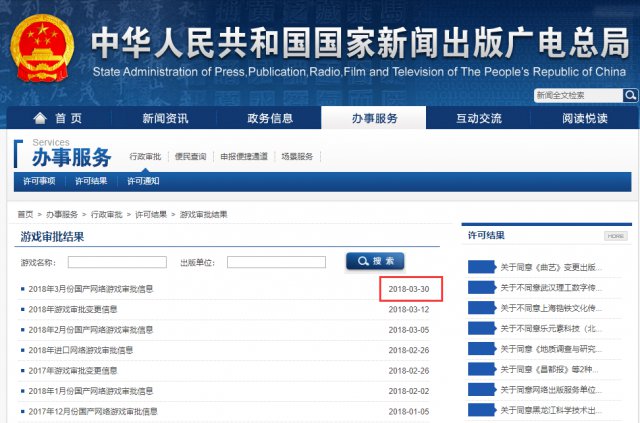640x423 pixels.
Task: Click the MORE button in 许可结果 panel
Action: 616,236
